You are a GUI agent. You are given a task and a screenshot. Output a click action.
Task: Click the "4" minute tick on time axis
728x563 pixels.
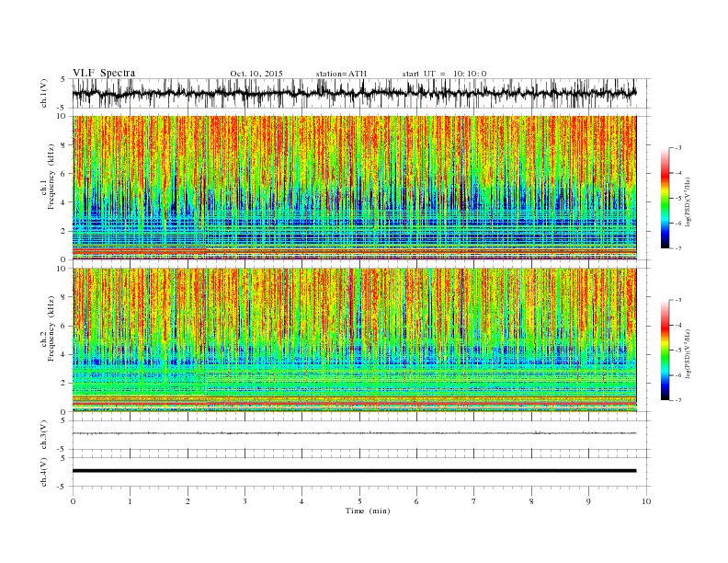(x=302, y=501)
